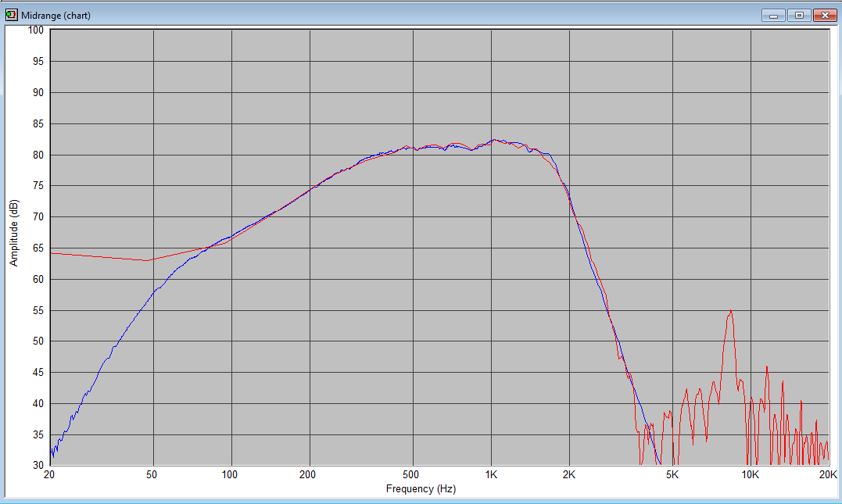Click the 5K frequency axis label
The image size is (842, 504).
(x=672, y=475)
